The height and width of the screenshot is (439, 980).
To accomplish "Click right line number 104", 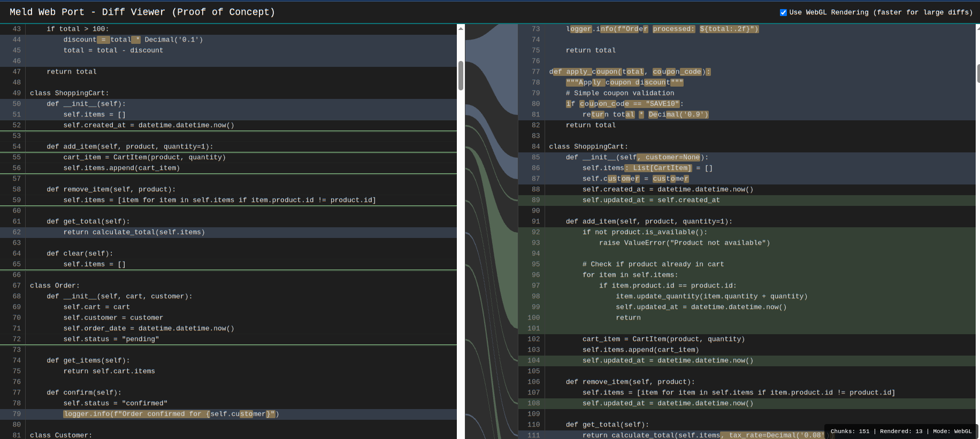I will click(x=534, y=360).
